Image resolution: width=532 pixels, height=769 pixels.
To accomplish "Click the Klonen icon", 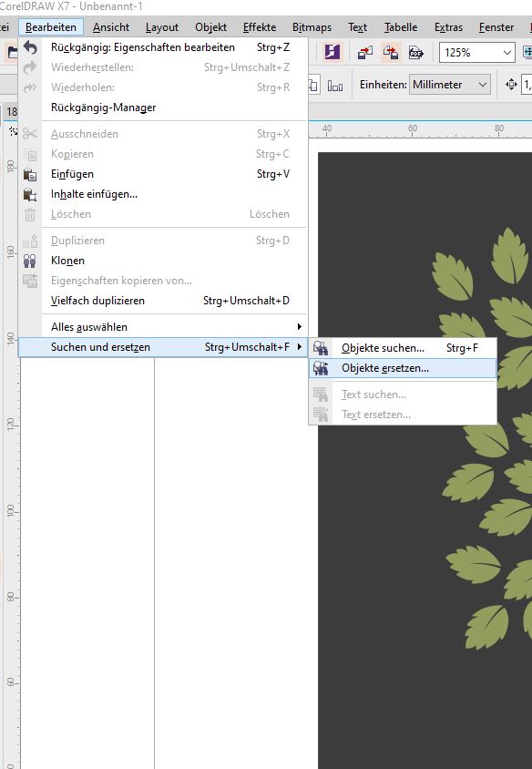I will click(30, 261).
